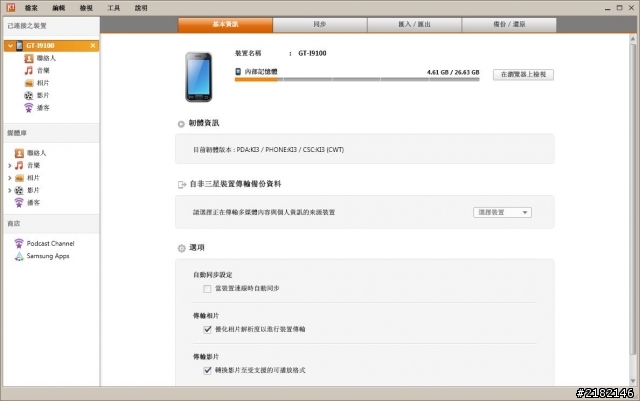
Task: Open Videos (影片) icon under GT-I9100 device
Action: click(x=29, y=96)
